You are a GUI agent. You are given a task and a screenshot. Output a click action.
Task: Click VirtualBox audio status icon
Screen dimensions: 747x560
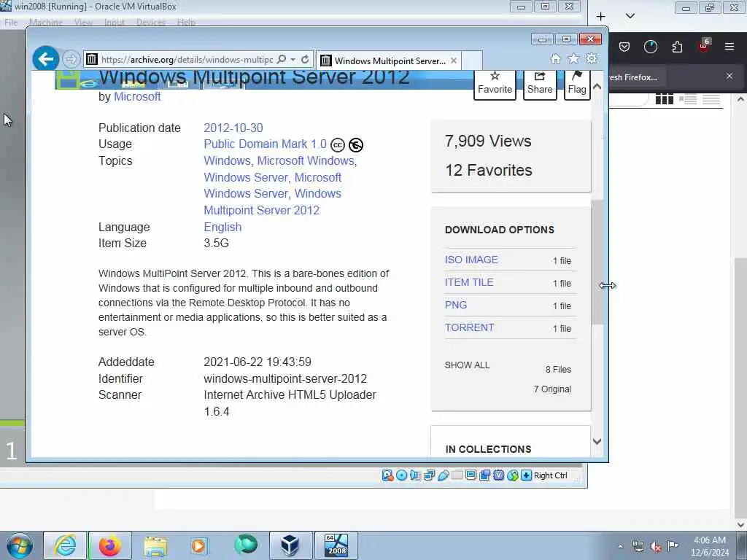click(415, 475)
